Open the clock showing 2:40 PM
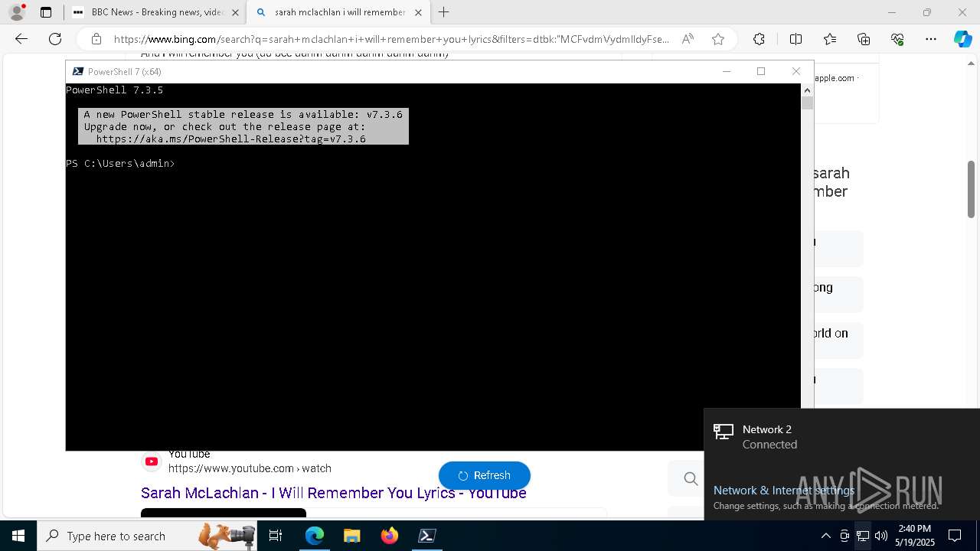 914,536
